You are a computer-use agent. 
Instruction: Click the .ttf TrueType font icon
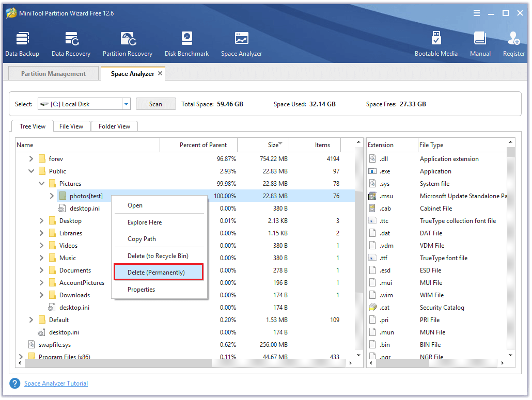[372, 258]
